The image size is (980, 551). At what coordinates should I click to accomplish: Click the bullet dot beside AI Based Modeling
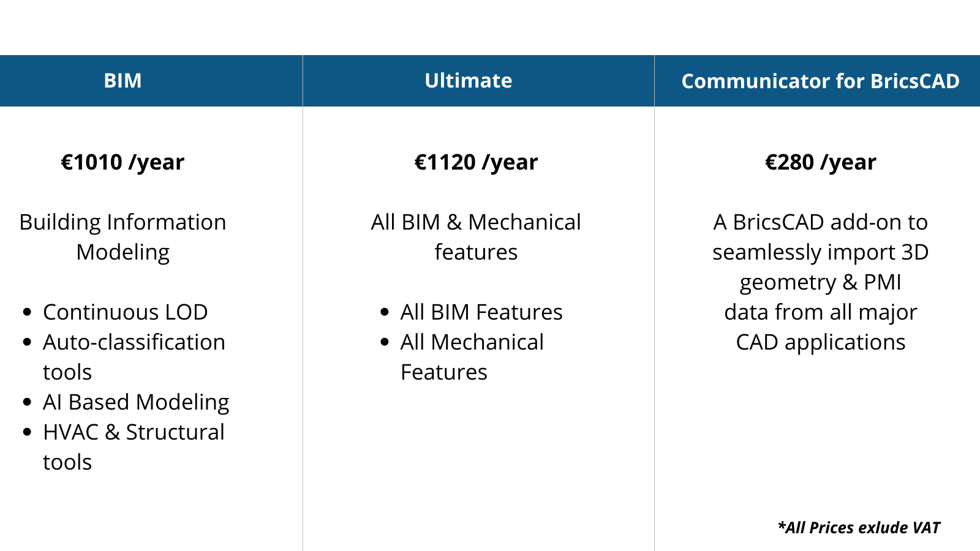pos(27,402)
